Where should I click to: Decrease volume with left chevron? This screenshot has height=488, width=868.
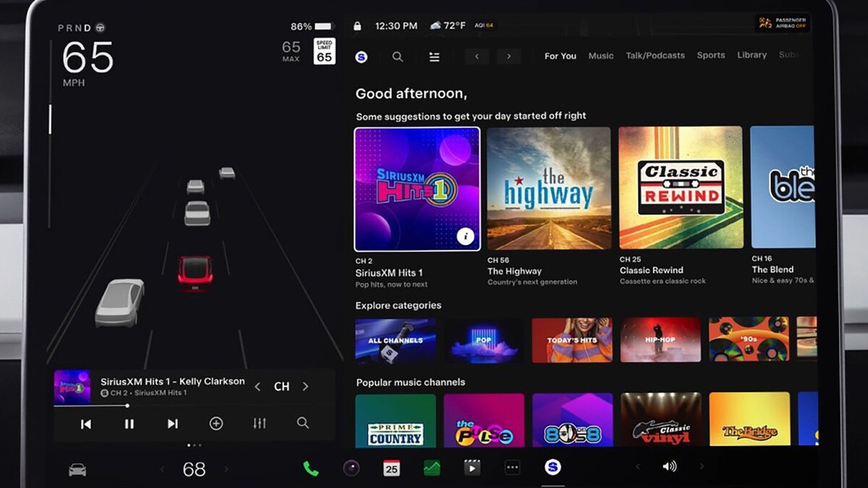[637, 467]
